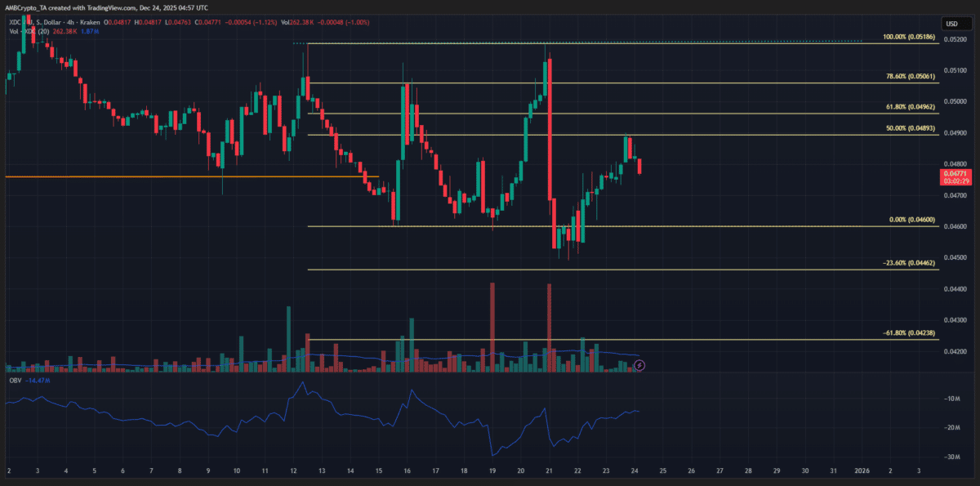Click the 0.04200 price axis label
The width and height of the screenshot is (980, 486).
tap(957, 352)
